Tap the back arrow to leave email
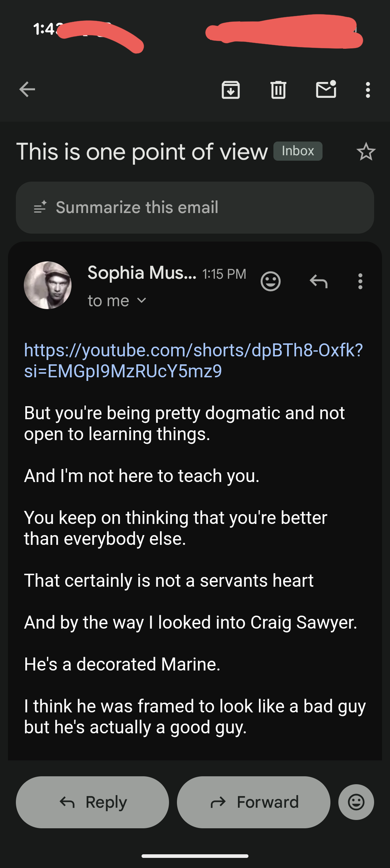Screen dimensions: 390x868 point(27,90)
